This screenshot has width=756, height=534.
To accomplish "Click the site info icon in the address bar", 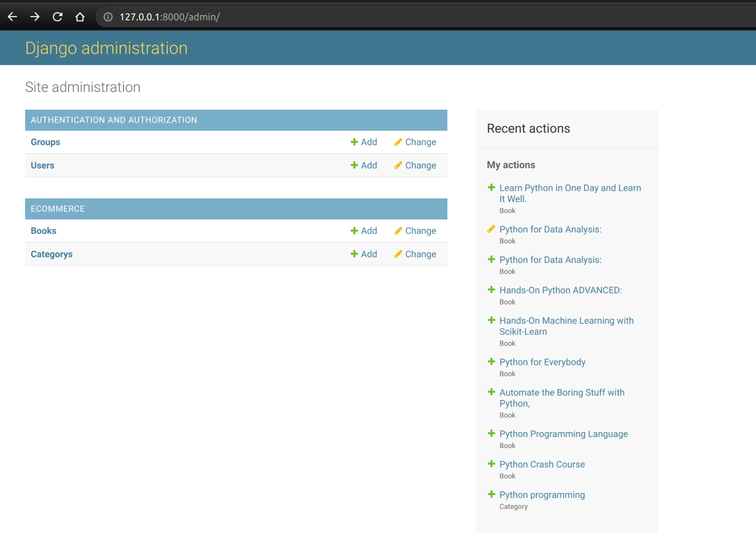I will click(108, 17).
